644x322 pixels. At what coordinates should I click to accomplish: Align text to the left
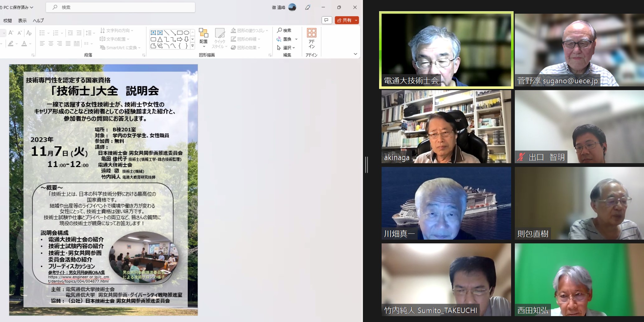click(x=42, y=44)
